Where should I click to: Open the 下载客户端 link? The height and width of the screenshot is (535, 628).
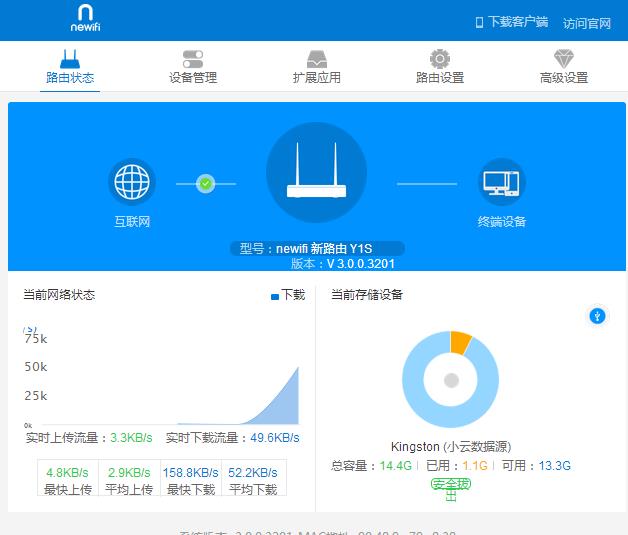(x=518, y=22)
